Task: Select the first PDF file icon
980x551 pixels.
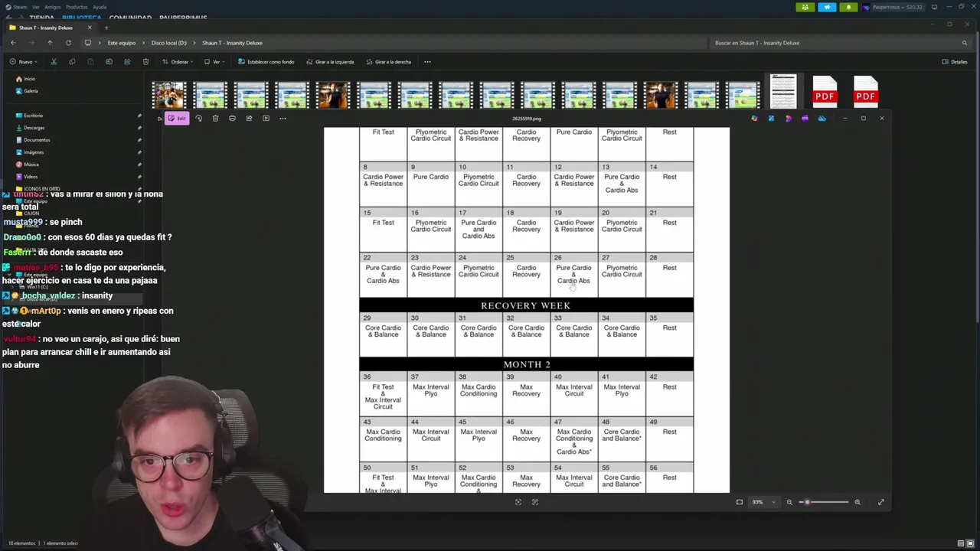Action: [825, 91]
